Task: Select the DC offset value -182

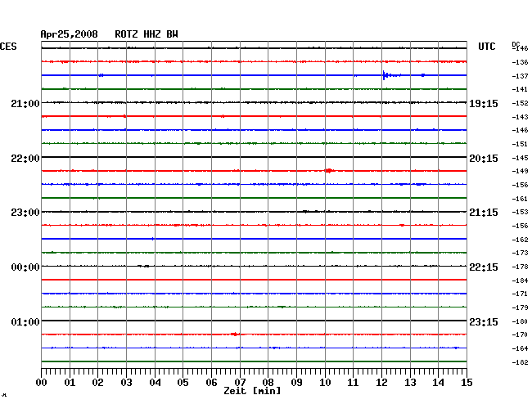Action: click(x=520, y=362)
